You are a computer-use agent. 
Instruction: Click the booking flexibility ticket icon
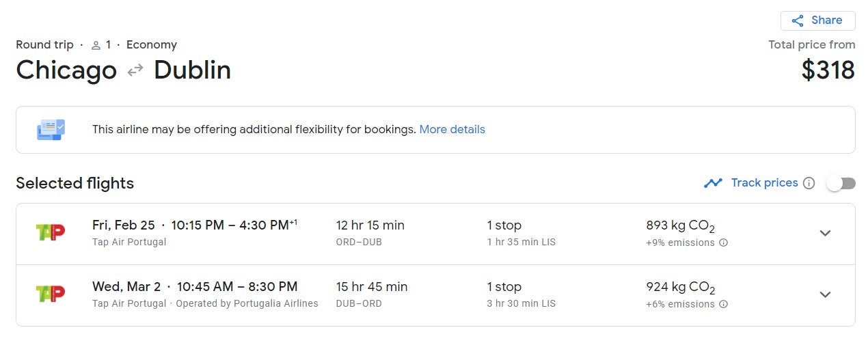click(x=51, y=130)
